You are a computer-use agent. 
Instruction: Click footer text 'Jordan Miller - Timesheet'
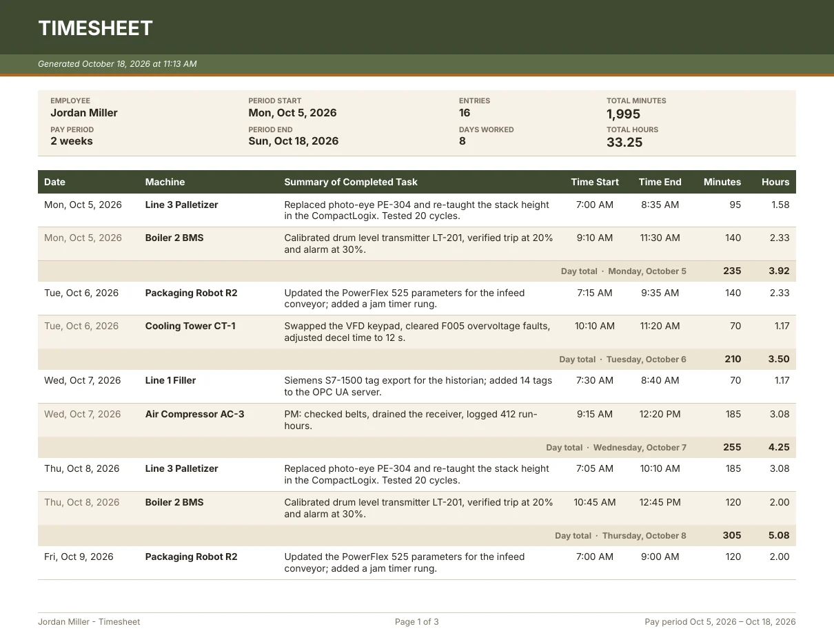pyautogui.click(x=89, y=622)
